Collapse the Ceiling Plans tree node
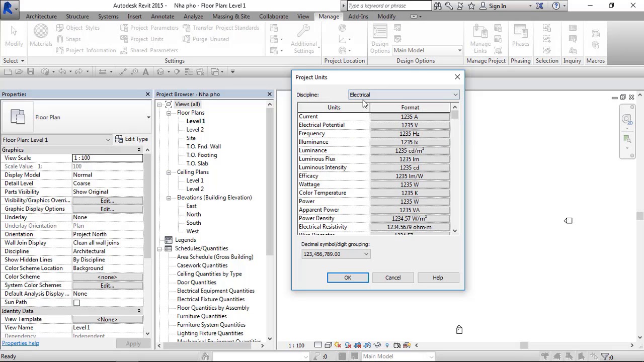 (169, 172)
